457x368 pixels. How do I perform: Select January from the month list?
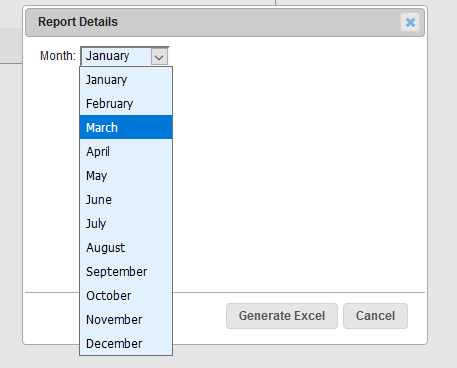pos(126,80)
